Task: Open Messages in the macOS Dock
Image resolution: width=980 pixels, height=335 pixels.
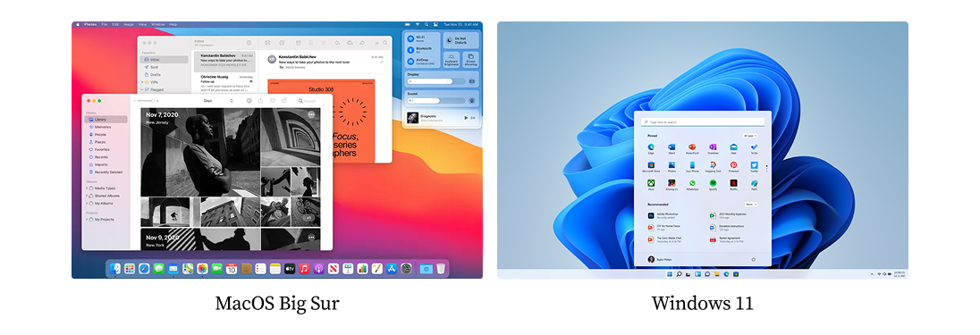Action: click(159, 268)
